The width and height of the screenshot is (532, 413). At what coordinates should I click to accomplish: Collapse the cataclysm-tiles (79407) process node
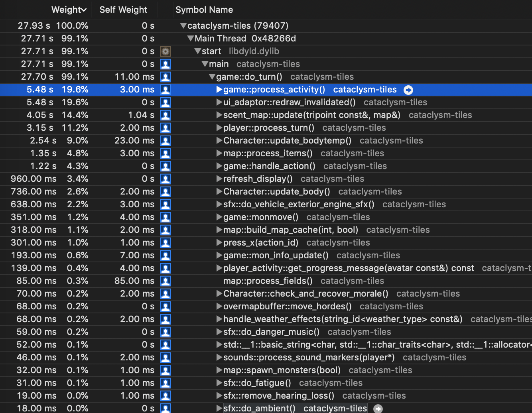(183, 26)
